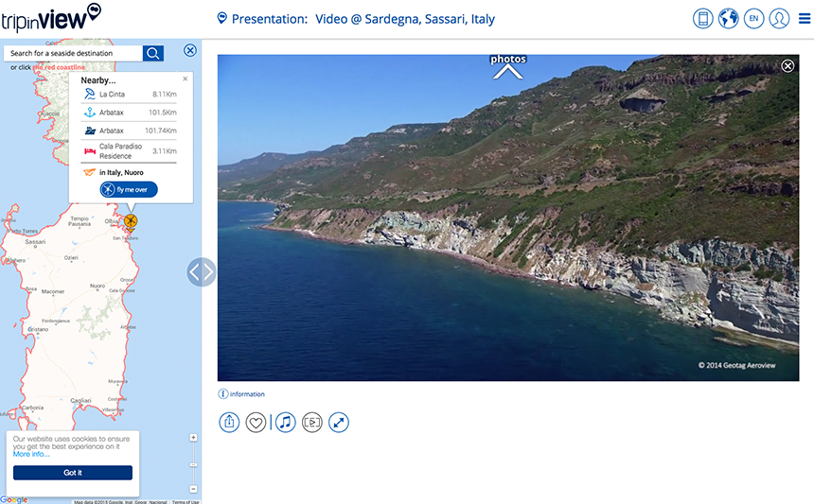Dismiss cookie notice with Got it
Screen dimensions: 814x504
[x=73, y=473]
